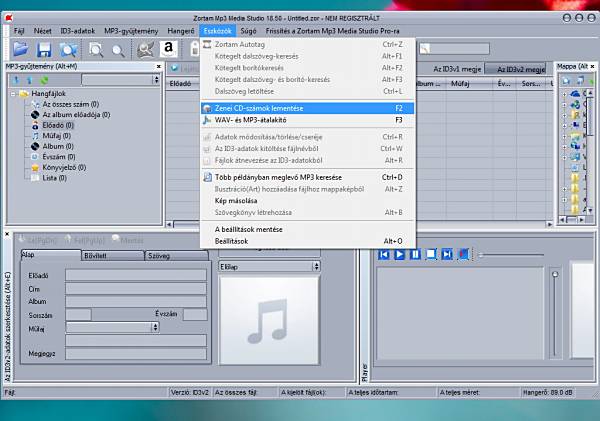The width and height of the screenshot is (600, 421).
Task: Select 'Előadó (0)' in the tree
Action: 58,125
